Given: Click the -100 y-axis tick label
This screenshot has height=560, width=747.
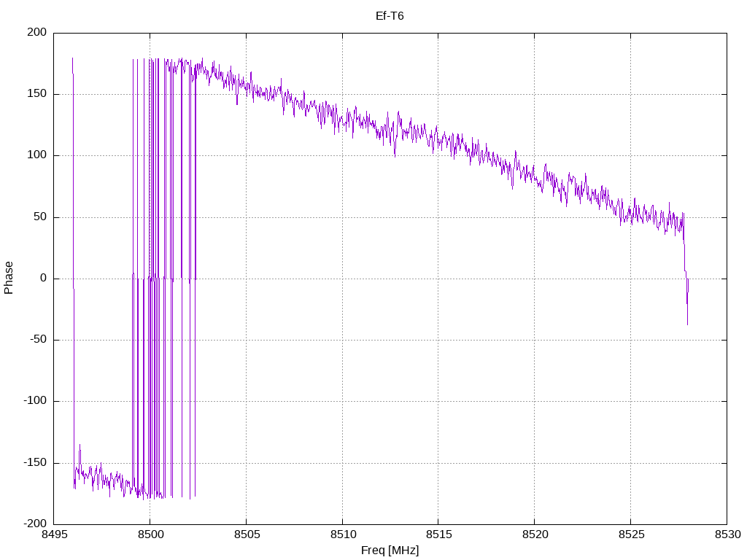Looking at the screenshot, I should (x=35, y=401).
